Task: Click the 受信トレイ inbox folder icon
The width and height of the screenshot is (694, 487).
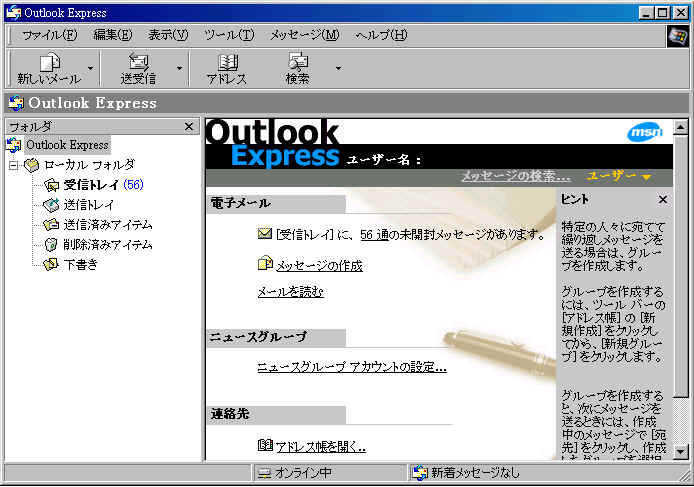Action: pyautogui.click(x=51, y=185)
